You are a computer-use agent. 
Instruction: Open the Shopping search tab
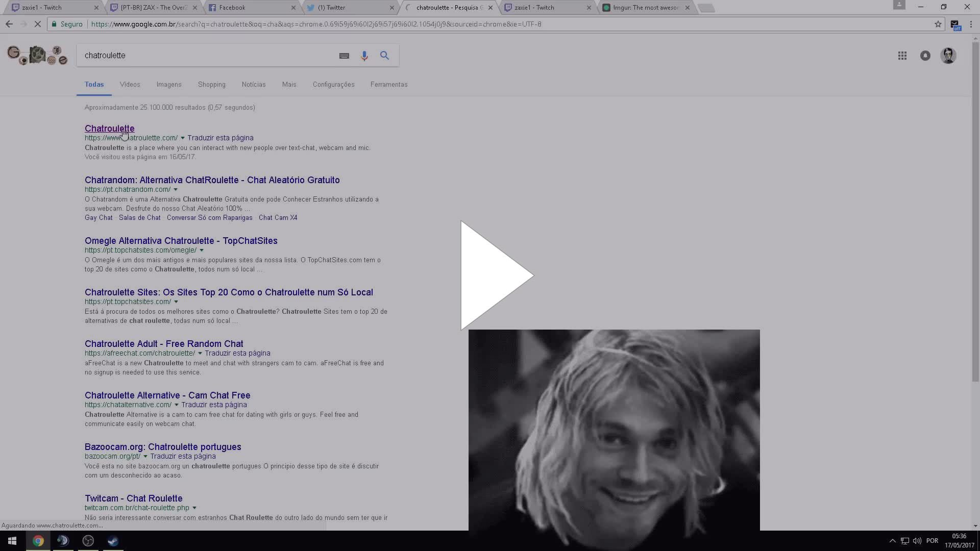click(x=212, y=85)
